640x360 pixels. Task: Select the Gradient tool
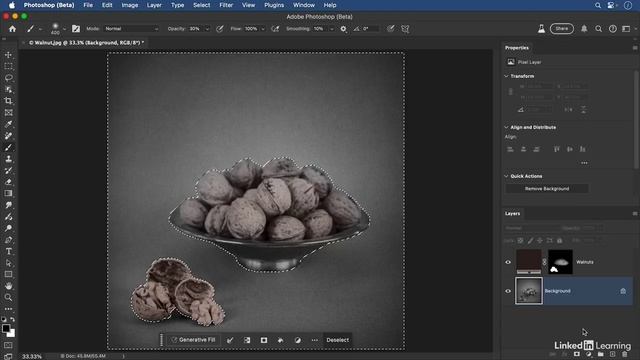pos(8,193)
